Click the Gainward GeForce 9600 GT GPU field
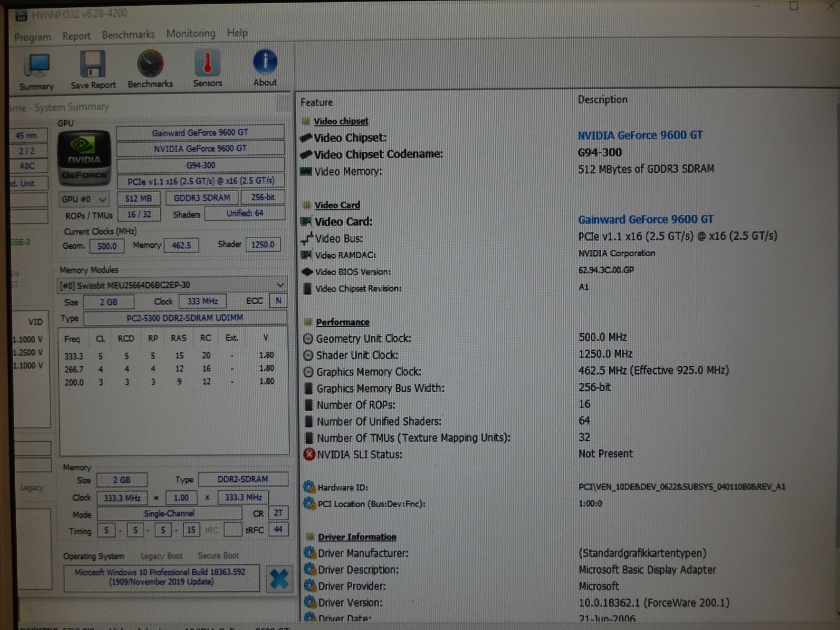This screenshot has height=630, width=840. pos(200,133)
